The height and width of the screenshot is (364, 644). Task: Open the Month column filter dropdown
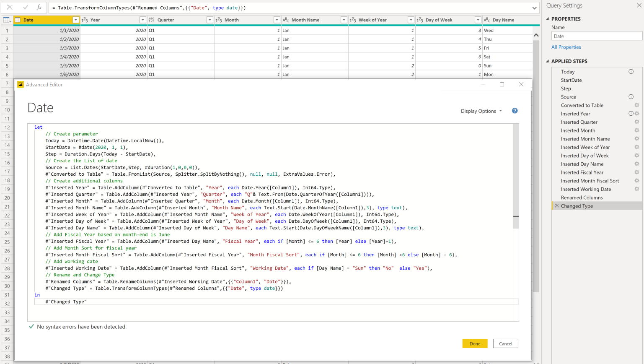point(277,20)
